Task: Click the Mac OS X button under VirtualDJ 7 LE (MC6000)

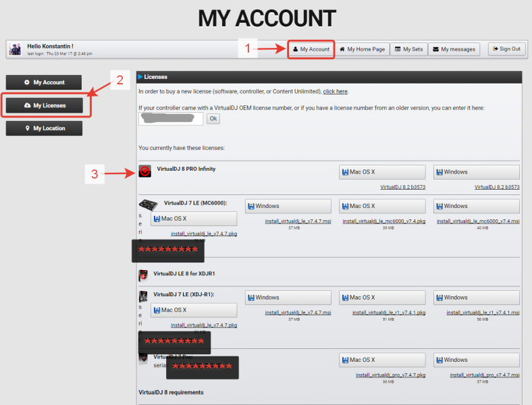Action: click(194, 219)
